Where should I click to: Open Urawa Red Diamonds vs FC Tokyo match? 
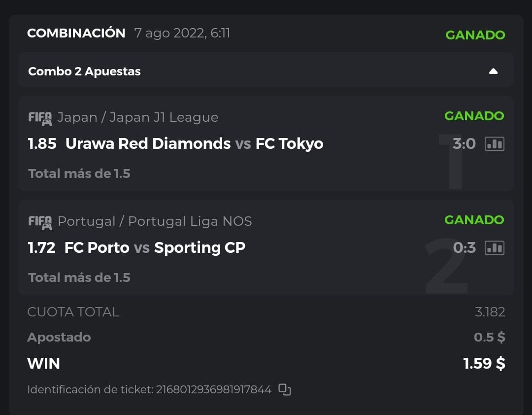coord(194,144)
